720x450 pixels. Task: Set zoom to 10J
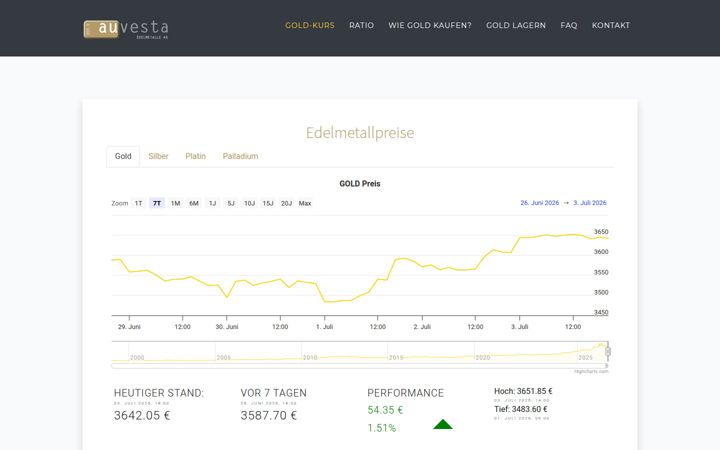249,203
